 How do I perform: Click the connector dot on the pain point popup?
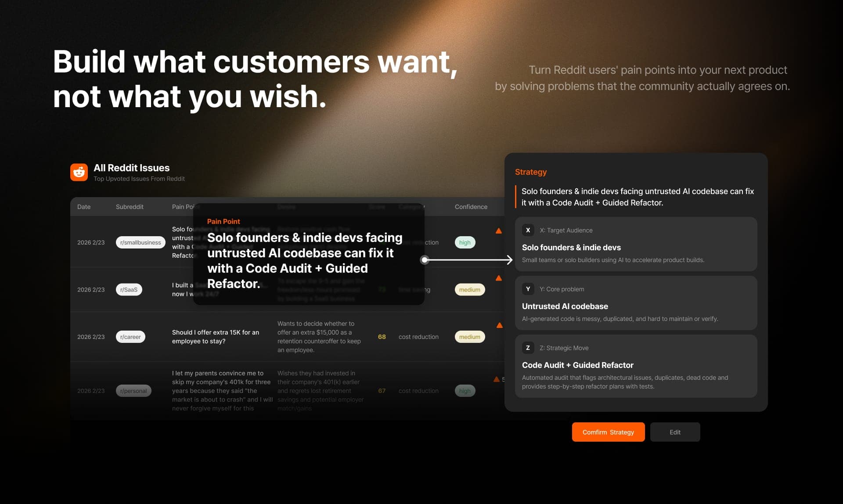(424, 260)
